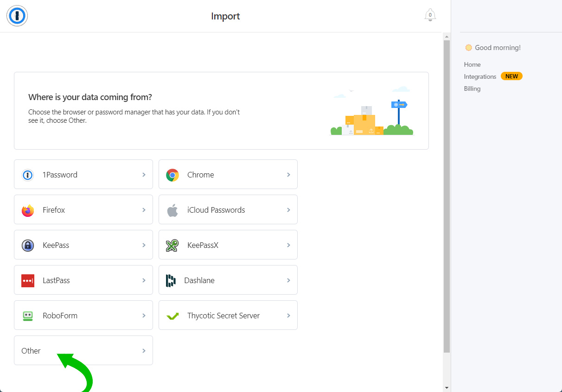Click the scrollbar down arrow

tap(447, 387)
